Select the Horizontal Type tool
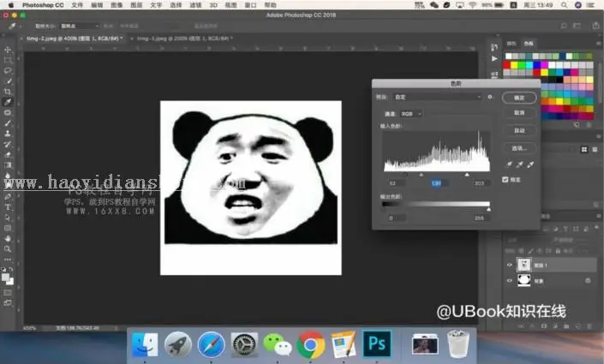This screenshot has width=604, height=364. (8, 207)
